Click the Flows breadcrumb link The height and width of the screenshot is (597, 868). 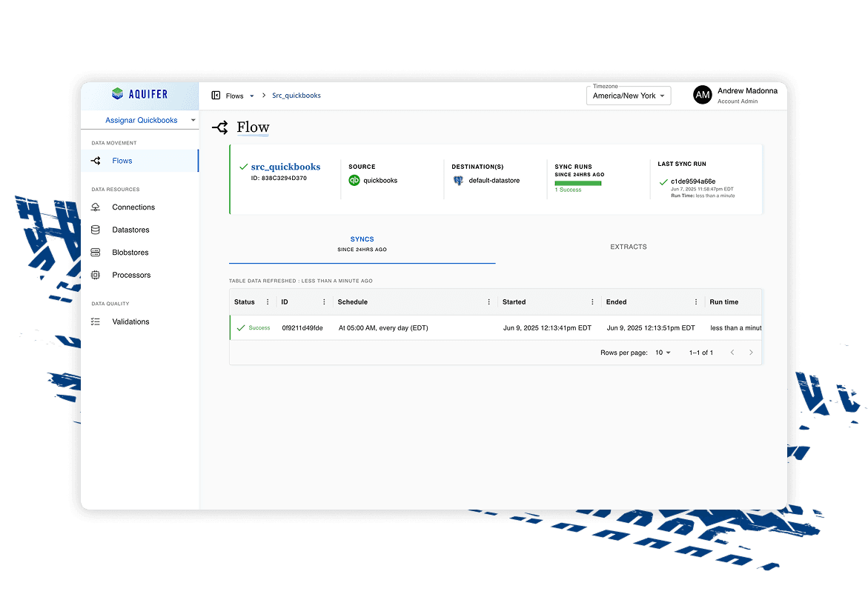click(235, 96)
